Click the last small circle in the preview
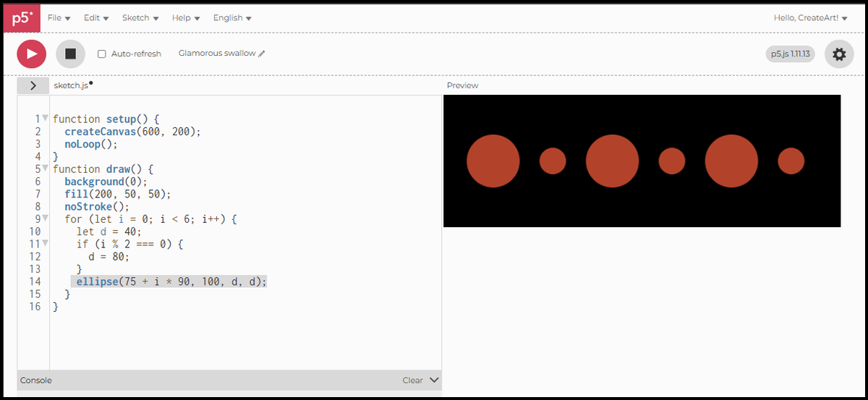 coord(791,161)
